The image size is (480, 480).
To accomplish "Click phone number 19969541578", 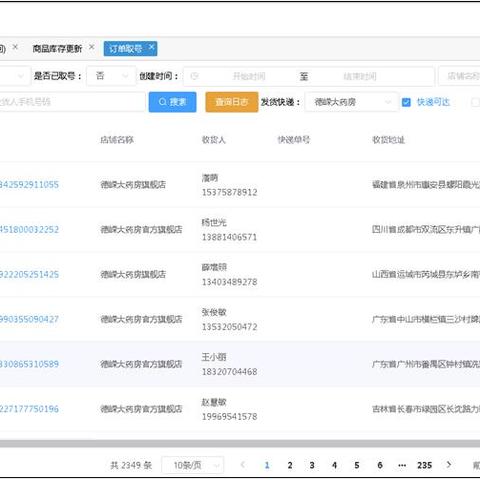I will (229, 416).
